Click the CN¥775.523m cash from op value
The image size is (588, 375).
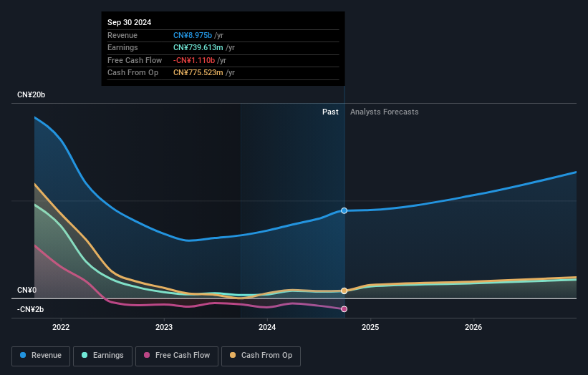click(x=198, y=73)
